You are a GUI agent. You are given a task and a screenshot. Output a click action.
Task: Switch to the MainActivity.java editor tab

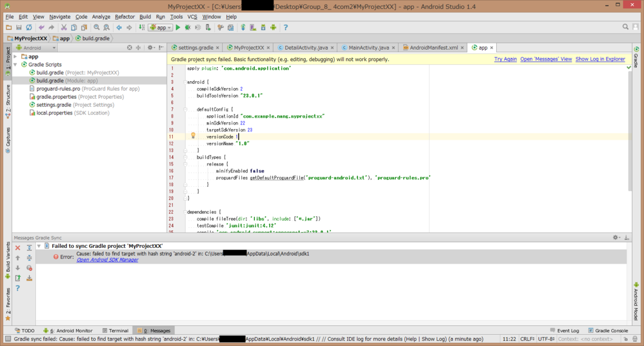pyautogui.click(x=369, y=48)
